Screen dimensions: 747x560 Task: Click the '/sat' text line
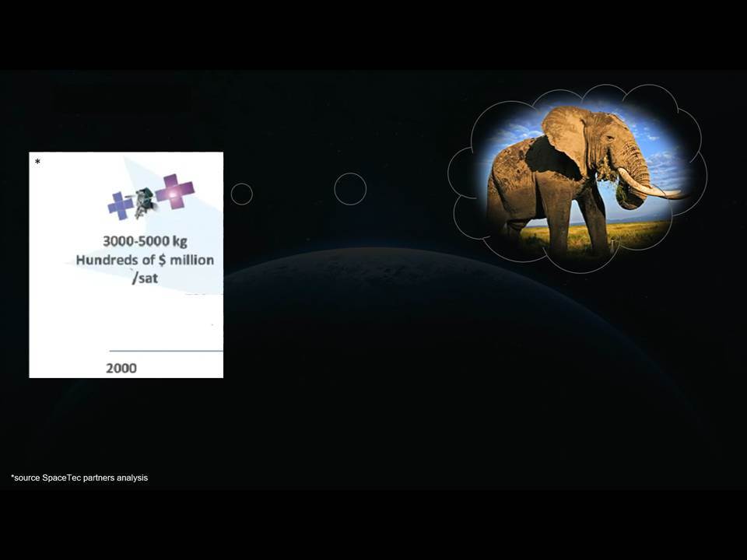tap(145, 278)
